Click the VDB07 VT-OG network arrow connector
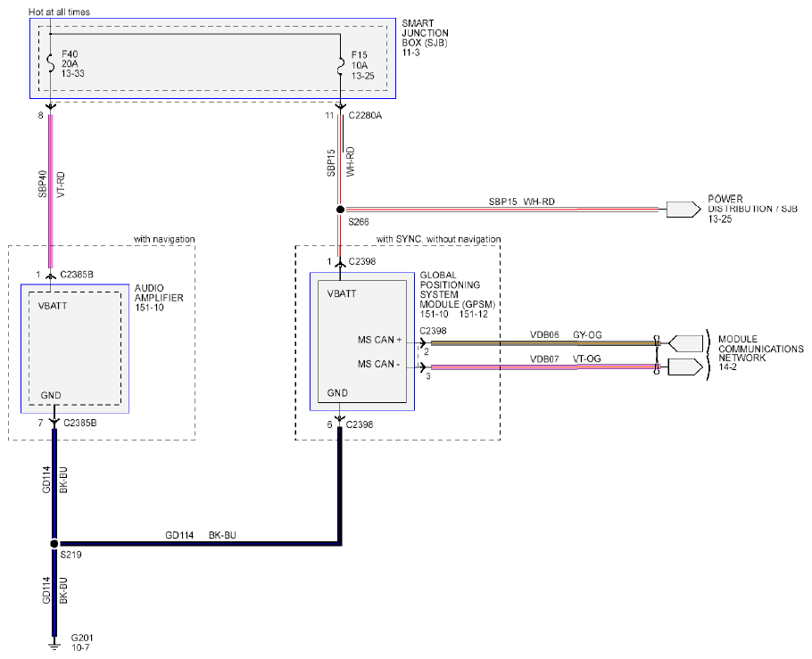Viewport: 812px width, 659px height. 685,367
